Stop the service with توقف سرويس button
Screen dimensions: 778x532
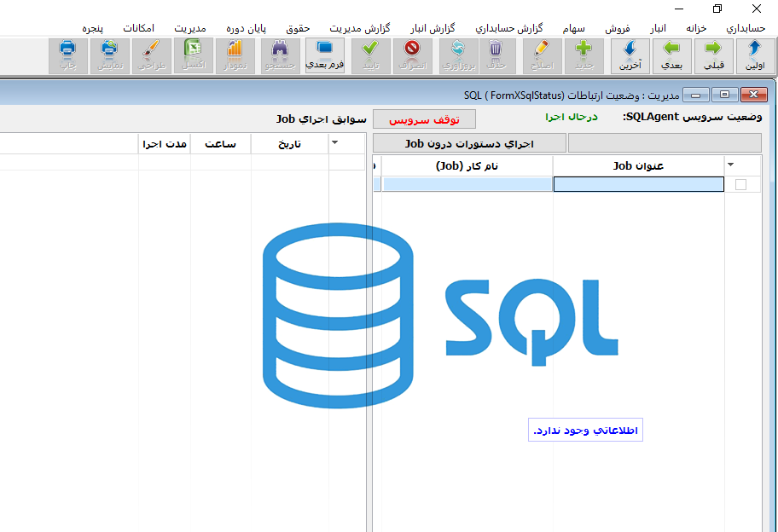[x=424, y=119]
